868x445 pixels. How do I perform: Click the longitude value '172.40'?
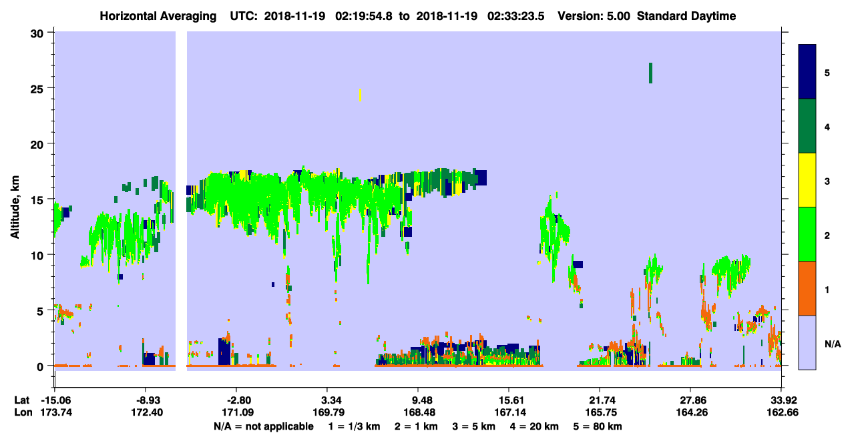(148, 412)
